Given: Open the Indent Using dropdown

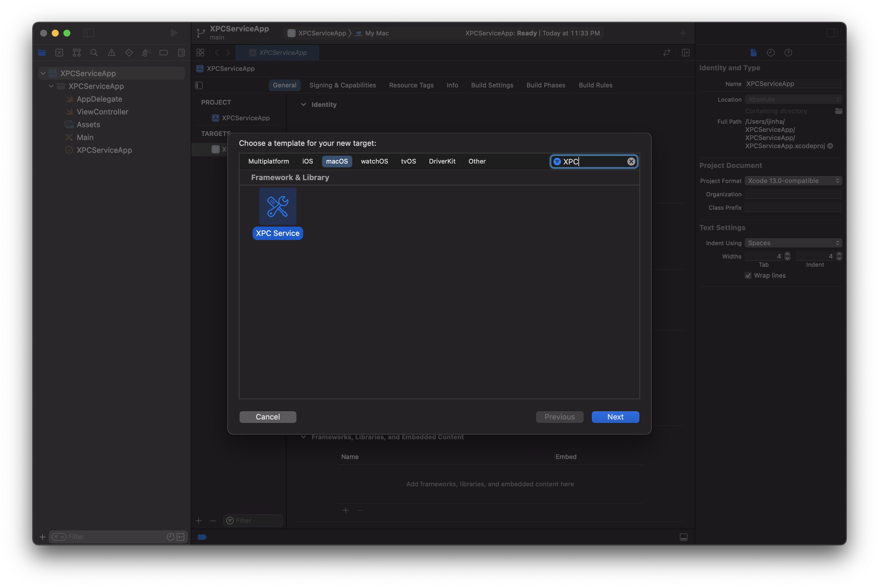Looking at the screenshot, I should [793, 243].
